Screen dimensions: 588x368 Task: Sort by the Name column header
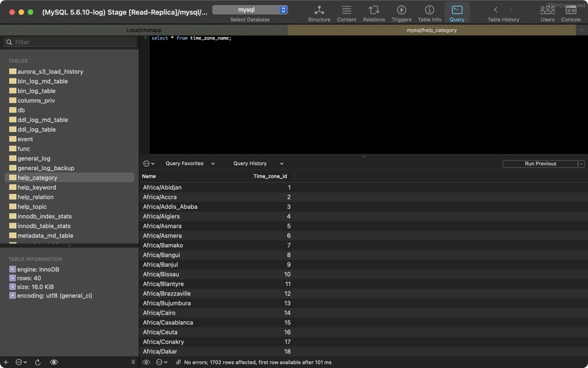[196, 176]
